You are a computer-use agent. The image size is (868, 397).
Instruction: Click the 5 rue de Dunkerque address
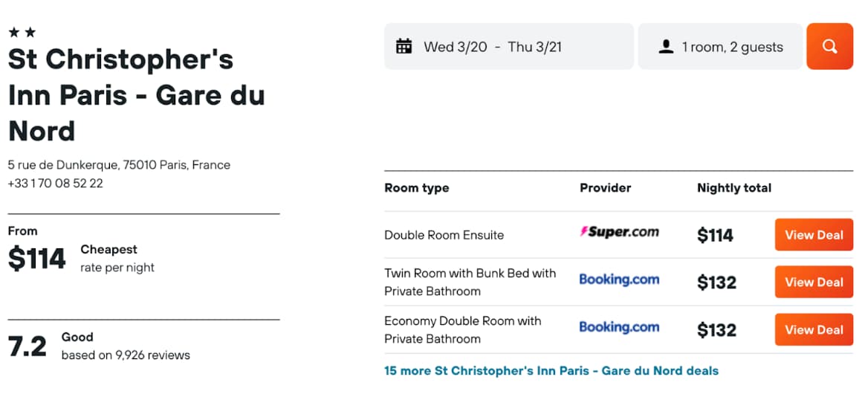119,165
